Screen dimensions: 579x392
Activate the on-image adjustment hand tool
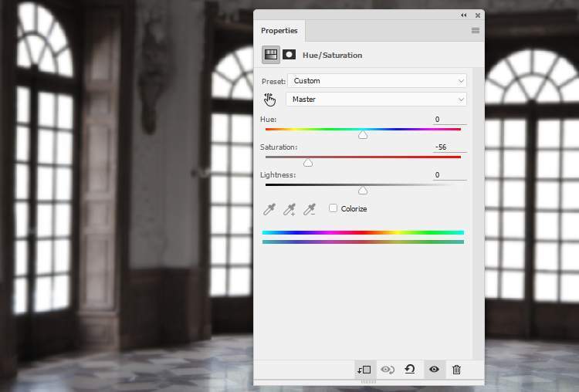click(x=270, y=100)
